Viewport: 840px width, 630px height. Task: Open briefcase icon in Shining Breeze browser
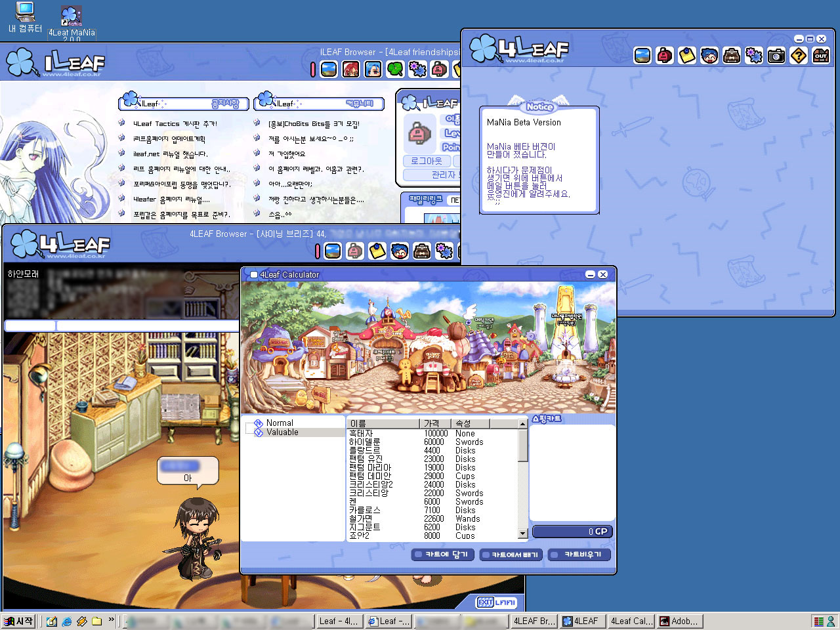coord(422,251)
